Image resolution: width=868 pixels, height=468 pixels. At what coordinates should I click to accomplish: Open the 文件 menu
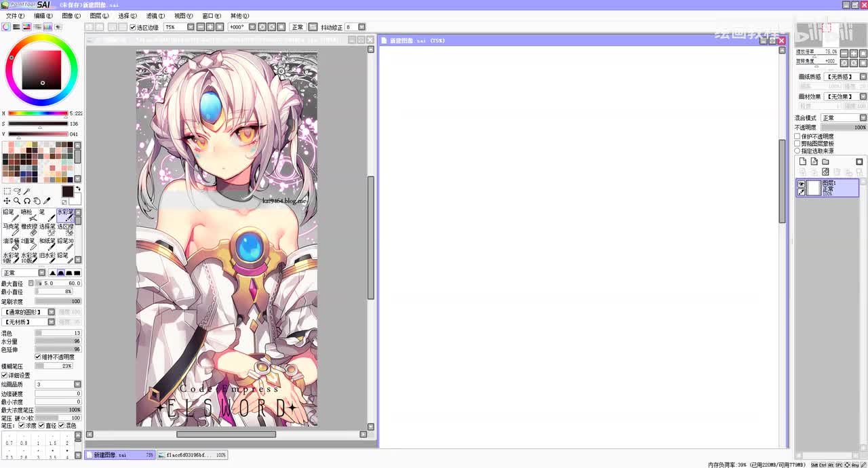coord(15,16)
